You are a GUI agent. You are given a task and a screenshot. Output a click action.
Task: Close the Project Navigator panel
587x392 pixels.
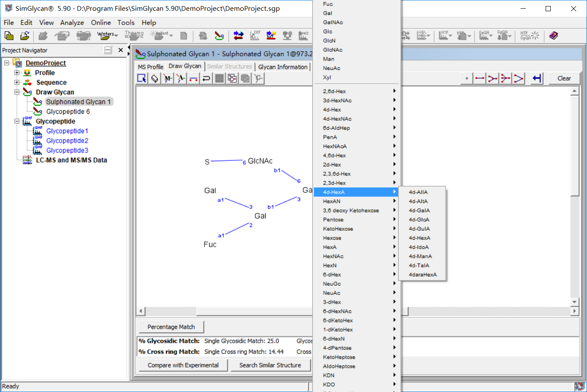point(121,50)
